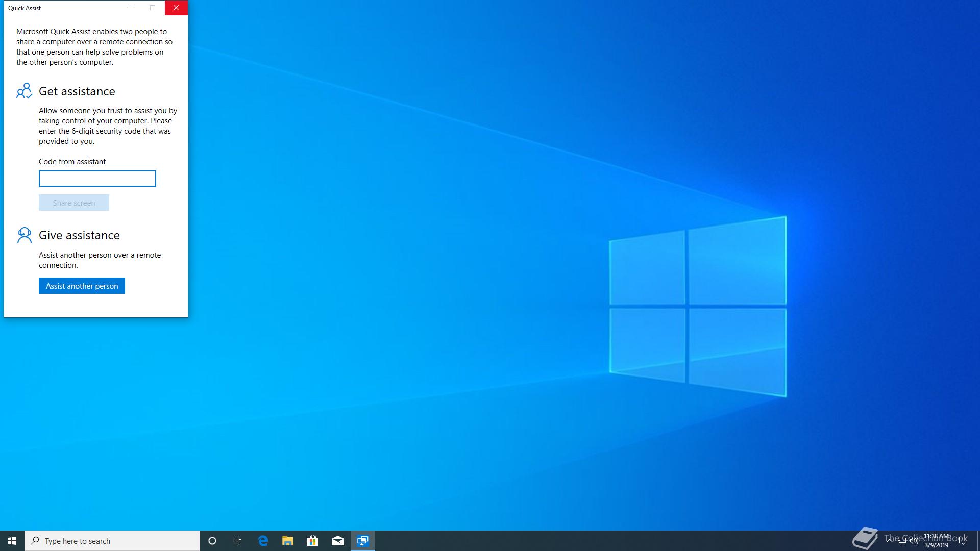The width and height of the screenshot is (980, 551).
Task: Minimize the Quick Assist window
Action: [130, 8]
